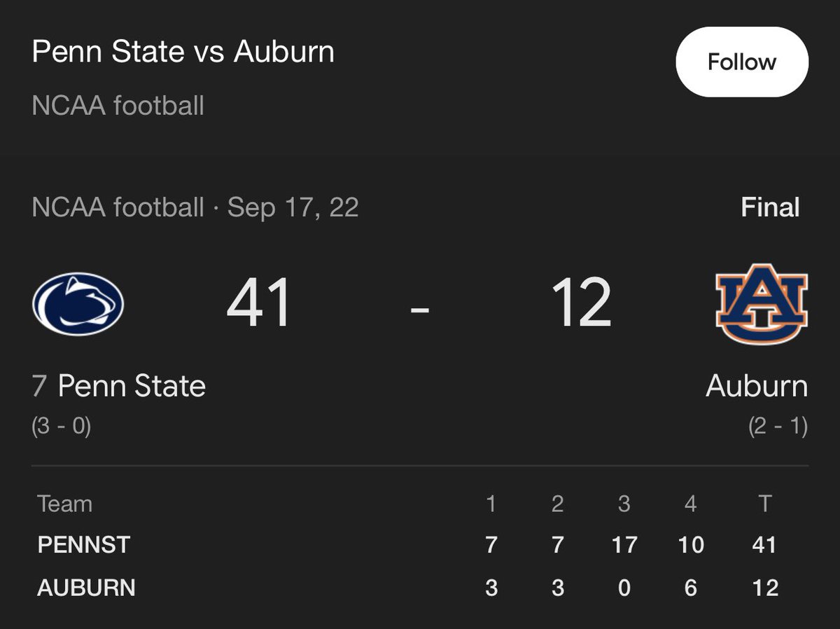Click the Team column header

[x=65, y=504]
